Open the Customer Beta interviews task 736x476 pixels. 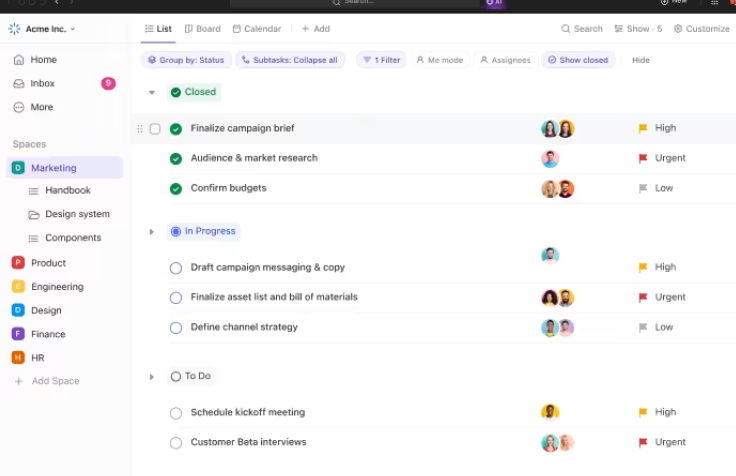248,442
